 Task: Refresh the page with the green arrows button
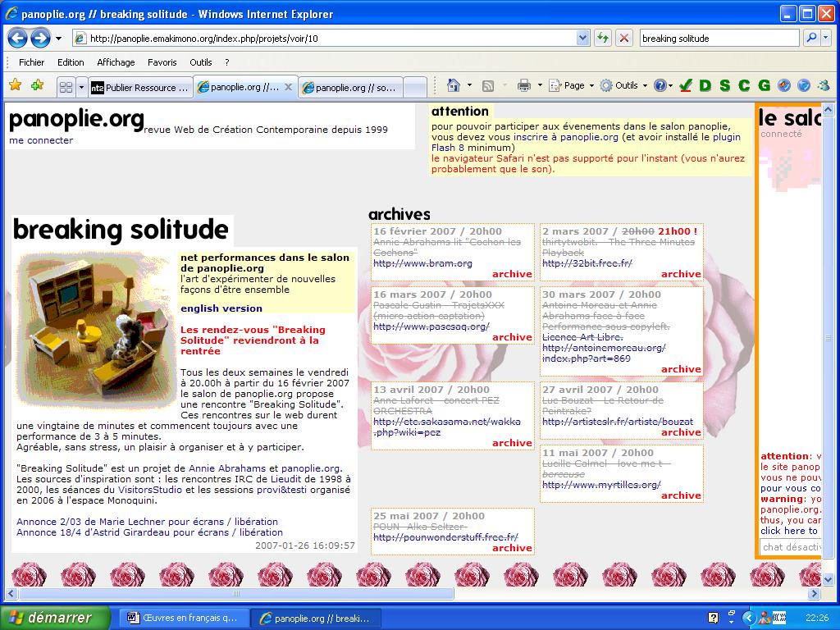point(603,38)
